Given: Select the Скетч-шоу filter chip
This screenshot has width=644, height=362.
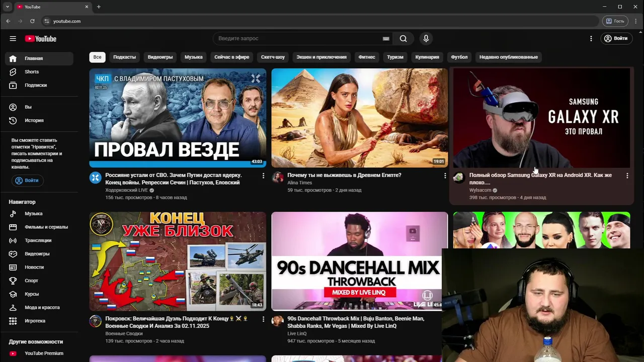Looking at the screenshot, I should pos(273,57).
